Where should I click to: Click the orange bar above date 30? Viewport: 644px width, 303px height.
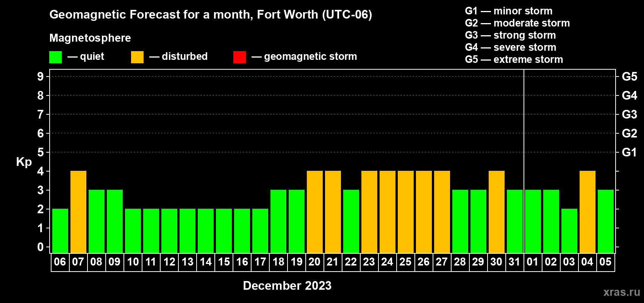coord(496,212)
